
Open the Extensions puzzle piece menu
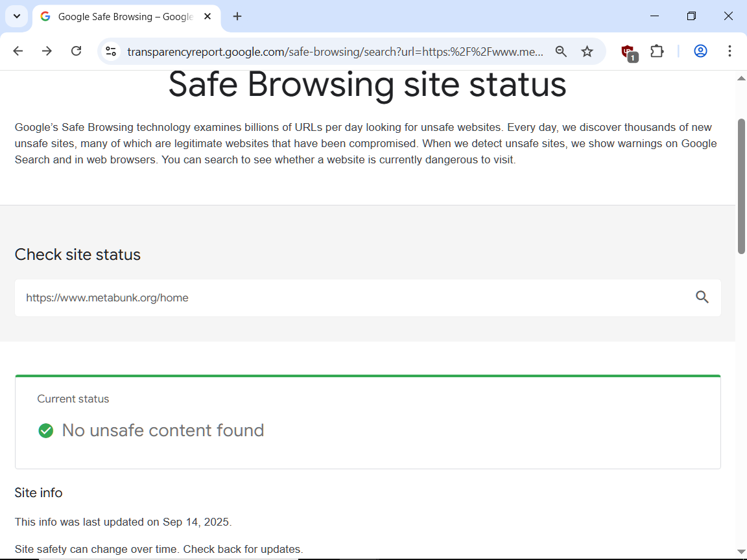coord(657,51)
